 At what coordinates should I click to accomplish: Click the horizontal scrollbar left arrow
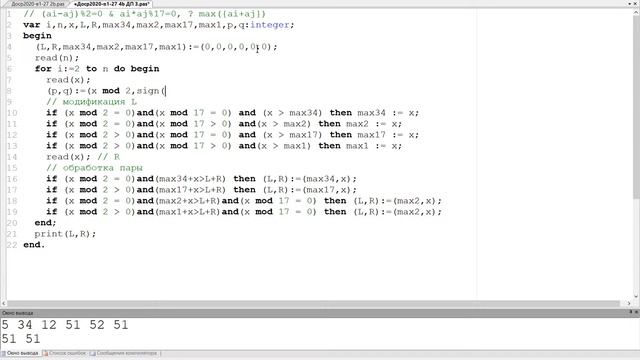[x=4, y=303]
